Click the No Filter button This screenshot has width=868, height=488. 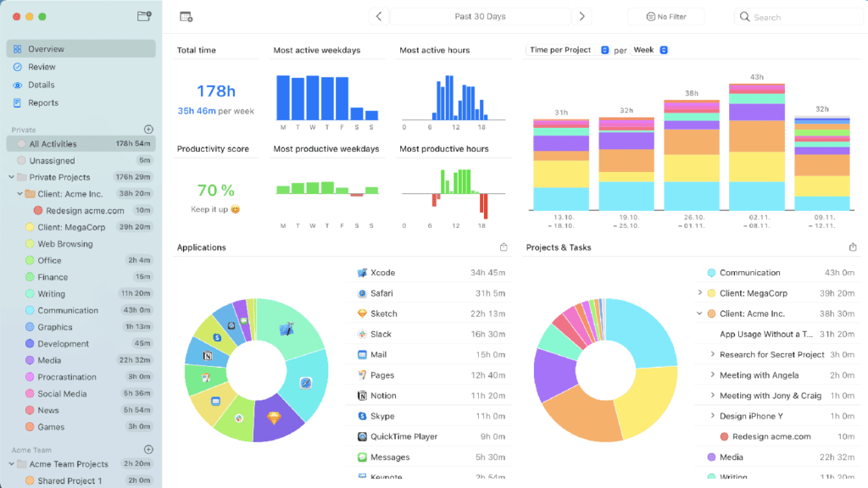tap(665, 17)
